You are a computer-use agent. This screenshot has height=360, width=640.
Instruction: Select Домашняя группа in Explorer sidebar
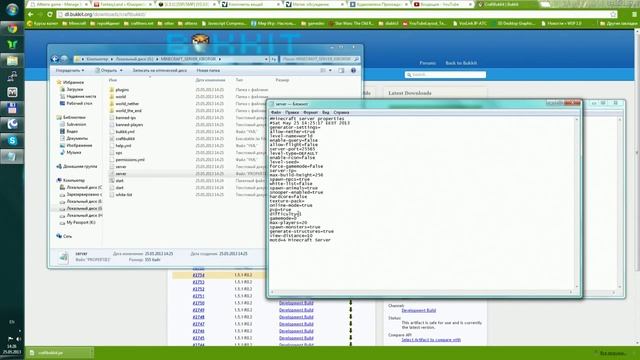pyautogui.click(x=80, y=167)
